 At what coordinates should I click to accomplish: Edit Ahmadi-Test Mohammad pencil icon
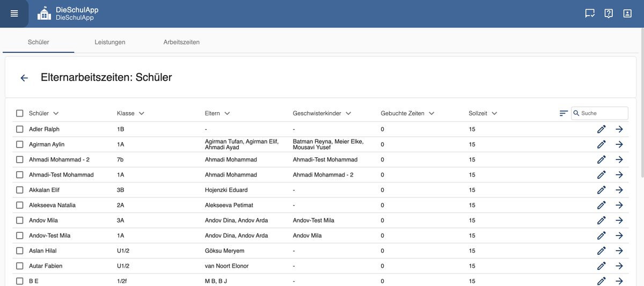point(602,175)
